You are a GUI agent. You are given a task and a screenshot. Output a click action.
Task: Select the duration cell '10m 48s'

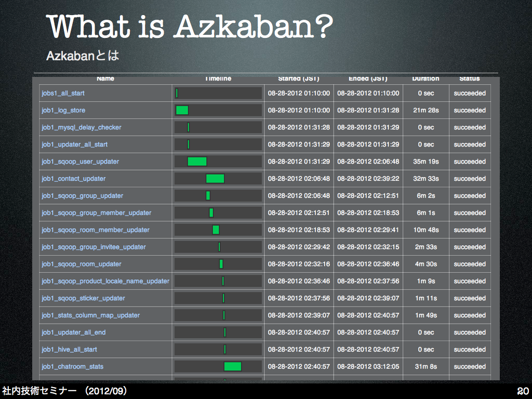[426, 230]
